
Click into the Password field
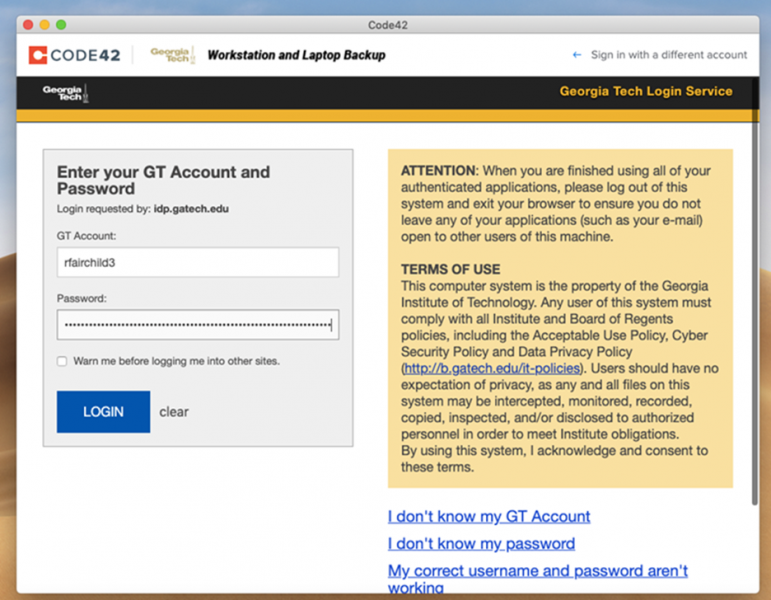(197, 325)
